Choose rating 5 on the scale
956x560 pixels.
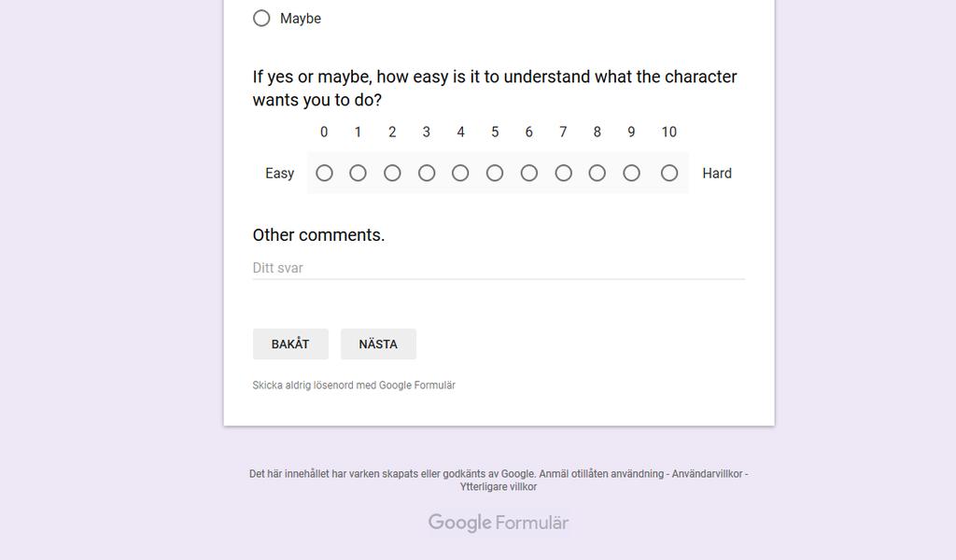[x=495, y=173]
